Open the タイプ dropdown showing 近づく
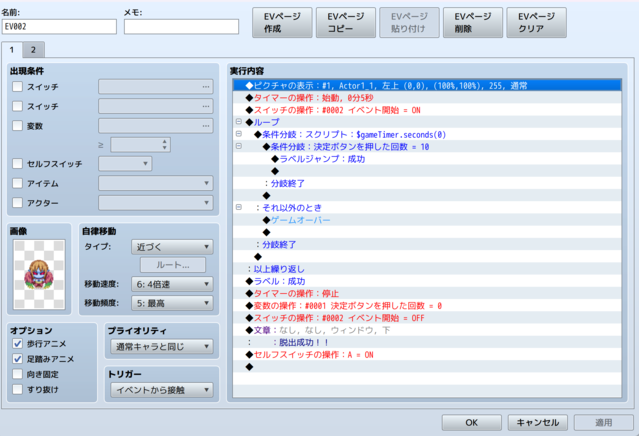This screenshot has height=436, width=639. [172, 247]
